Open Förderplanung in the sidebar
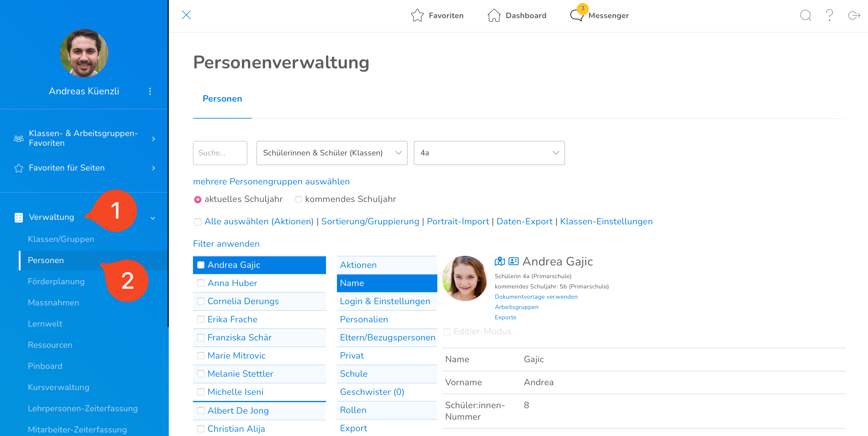This screenshot has width=868, height=436. (x=56, y=281)
